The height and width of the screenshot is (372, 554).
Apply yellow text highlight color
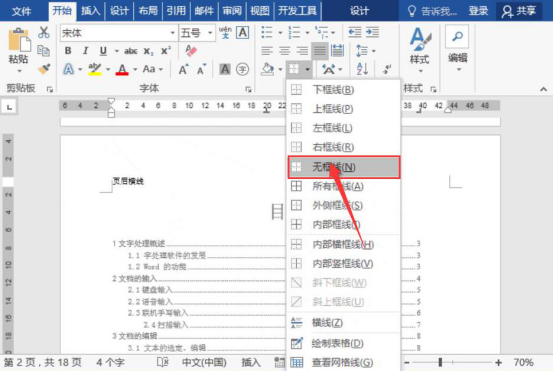click(x=95, y=69)
